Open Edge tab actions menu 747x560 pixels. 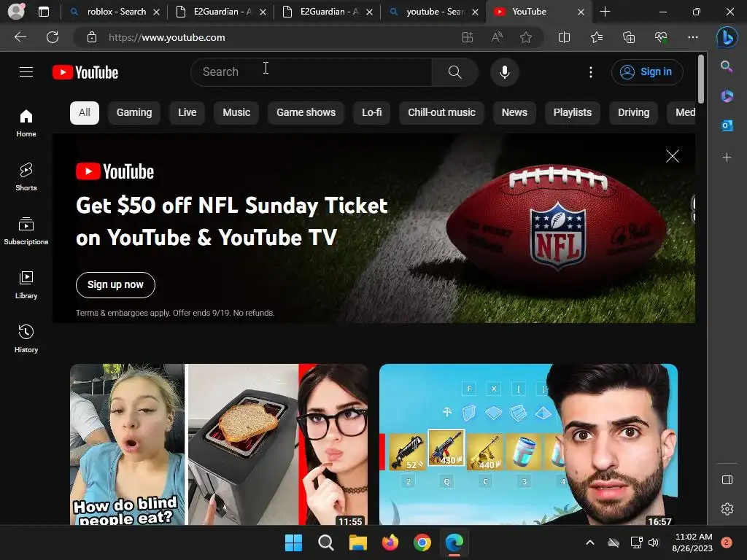click(x=44, y=12)
